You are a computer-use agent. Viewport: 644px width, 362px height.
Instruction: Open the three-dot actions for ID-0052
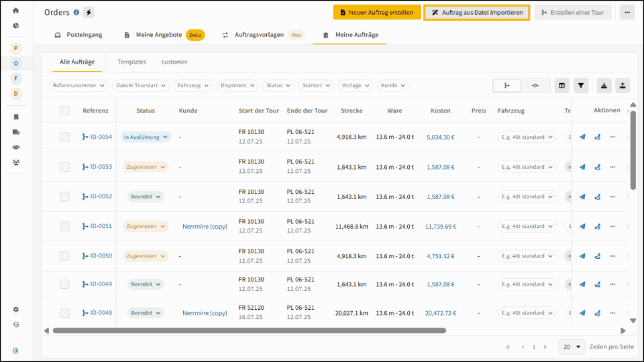coord(612,196)
